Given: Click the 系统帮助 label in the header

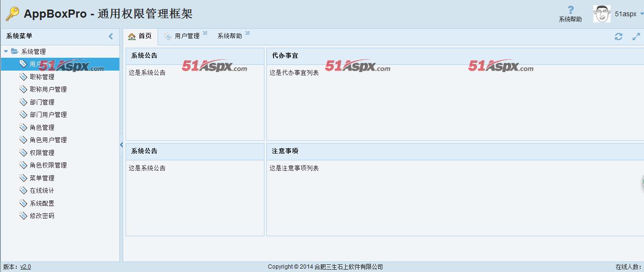Looking at the screenshot, I should pyautogui.click(x=570, y=20).
